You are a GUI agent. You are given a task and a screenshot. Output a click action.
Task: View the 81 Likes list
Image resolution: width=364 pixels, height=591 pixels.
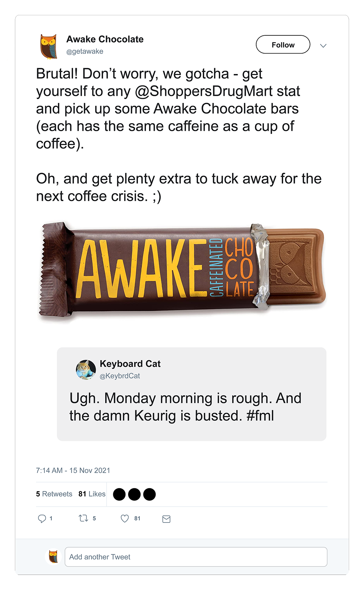pos(92,494)
